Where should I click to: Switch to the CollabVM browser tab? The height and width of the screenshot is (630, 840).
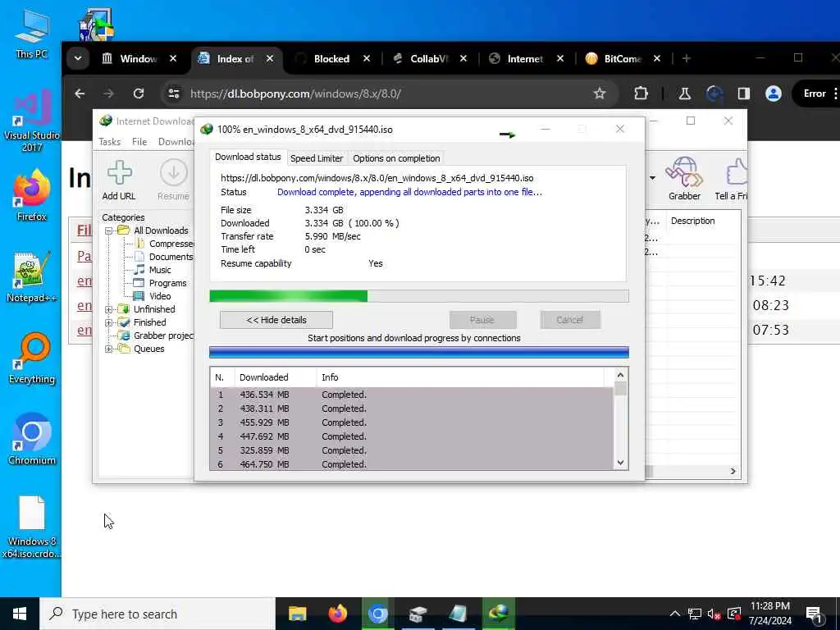tap(428, 59)
